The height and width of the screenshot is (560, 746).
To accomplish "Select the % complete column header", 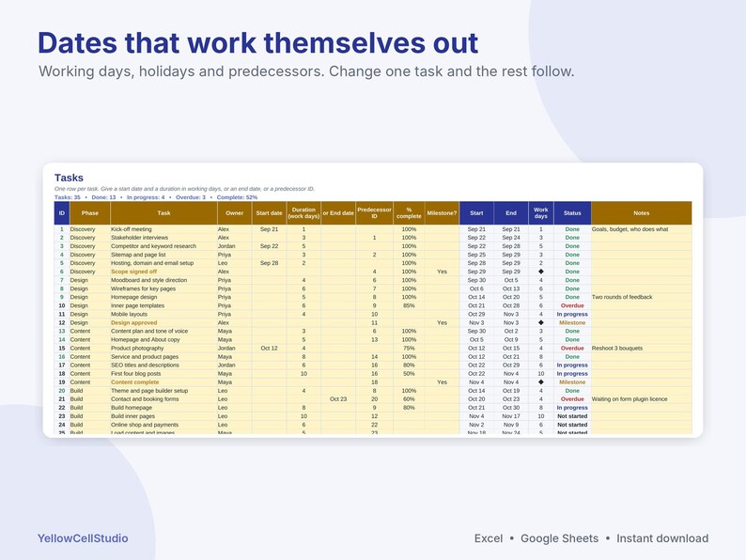I will pos(409,213).
